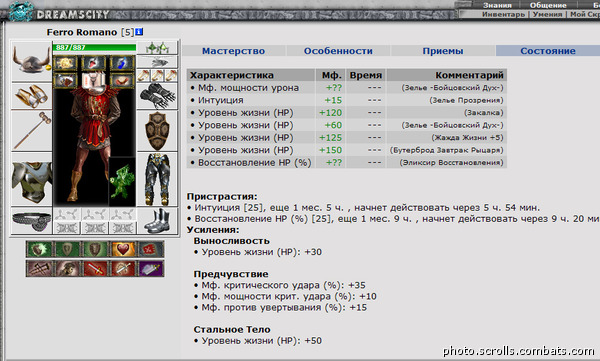Click the Интуиция table row label
600x361 pixels.
(220, 100)
